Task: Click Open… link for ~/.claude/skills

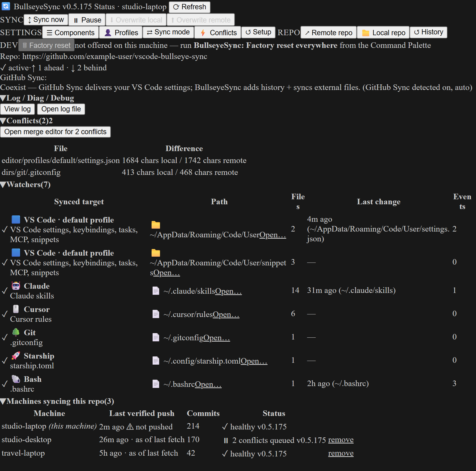Action: (x=228, y=291)
